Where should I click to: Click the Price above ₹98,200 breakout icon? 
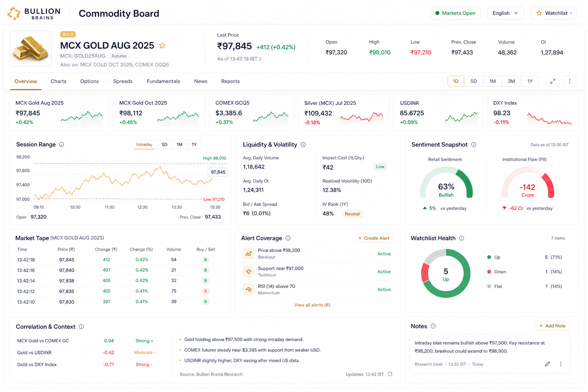[248, 253]
